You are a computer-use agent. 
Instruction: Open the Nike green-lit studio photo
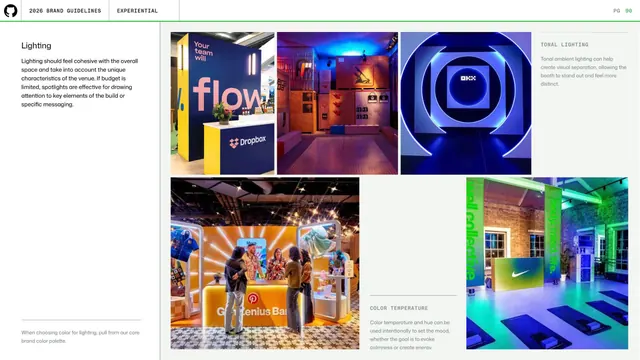coord(547,263)
